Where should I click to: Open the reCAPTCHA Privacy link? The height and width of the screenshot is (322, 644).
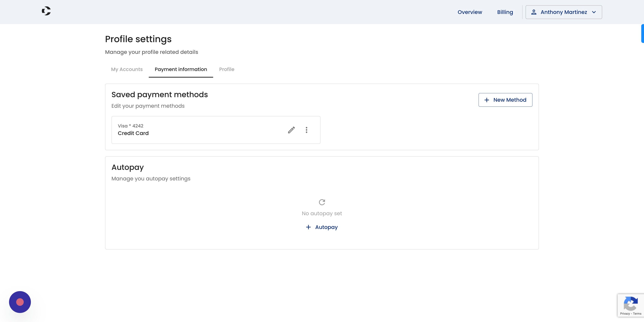pos(625,314)
